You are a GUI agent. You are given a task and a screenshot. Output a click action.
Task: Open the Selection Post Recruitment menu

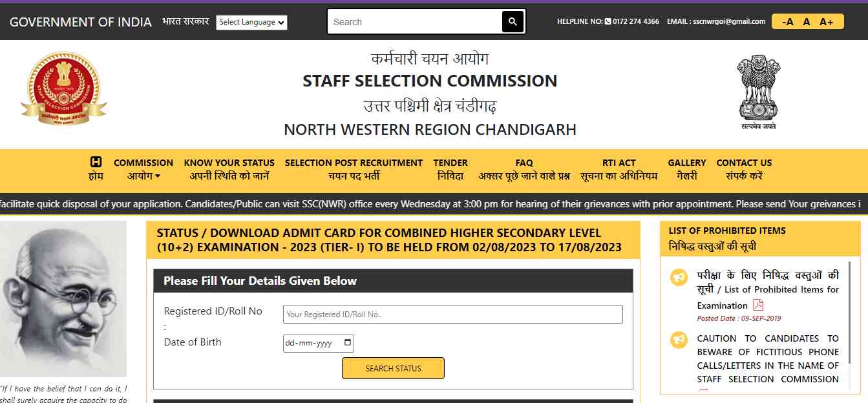point(354,169)
